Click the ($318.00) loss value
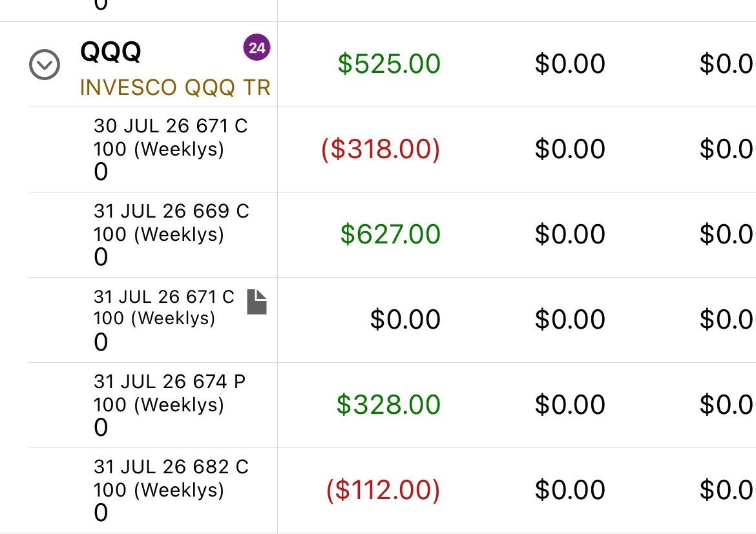 [381, 149]
